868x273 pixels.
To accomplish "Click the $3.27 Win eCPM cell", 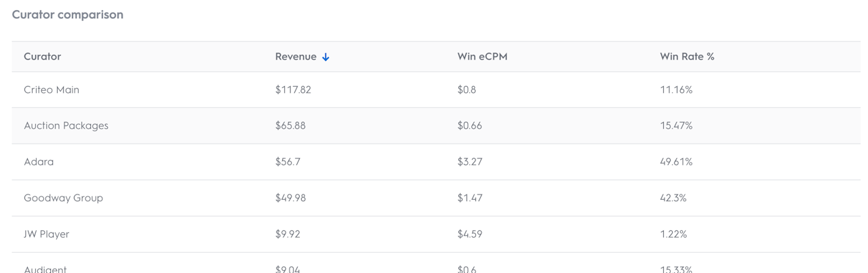I will 470,162.
